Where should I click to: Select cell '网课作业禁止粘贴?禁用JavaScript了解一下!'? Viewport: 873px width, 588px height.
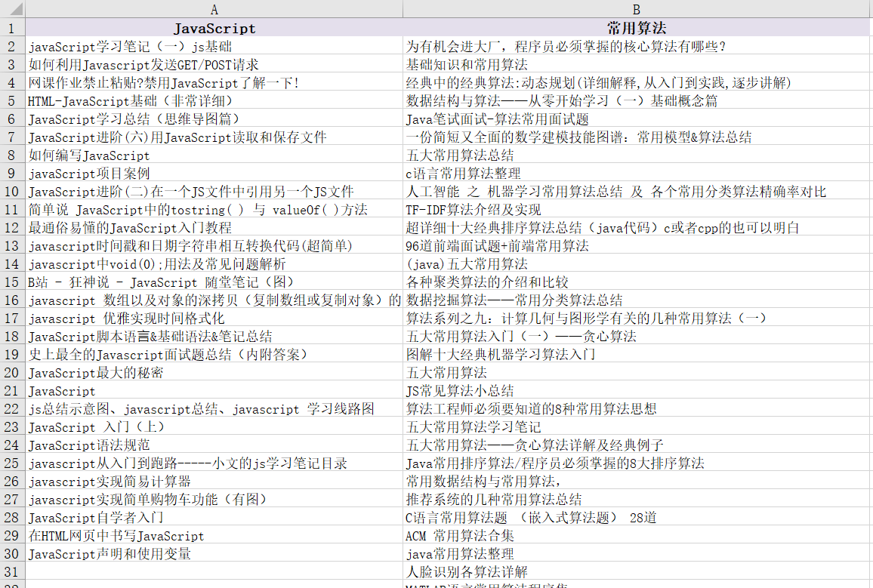214,82
